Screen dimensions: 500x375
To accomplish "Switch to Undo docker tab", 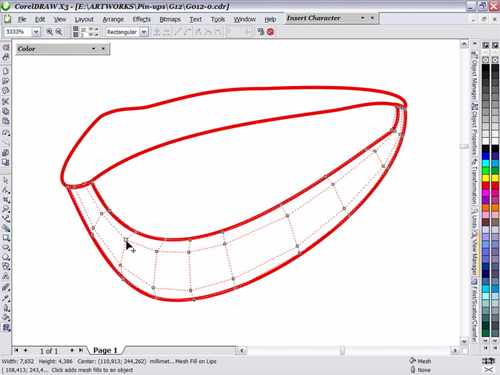I will [x=475, y=218].
